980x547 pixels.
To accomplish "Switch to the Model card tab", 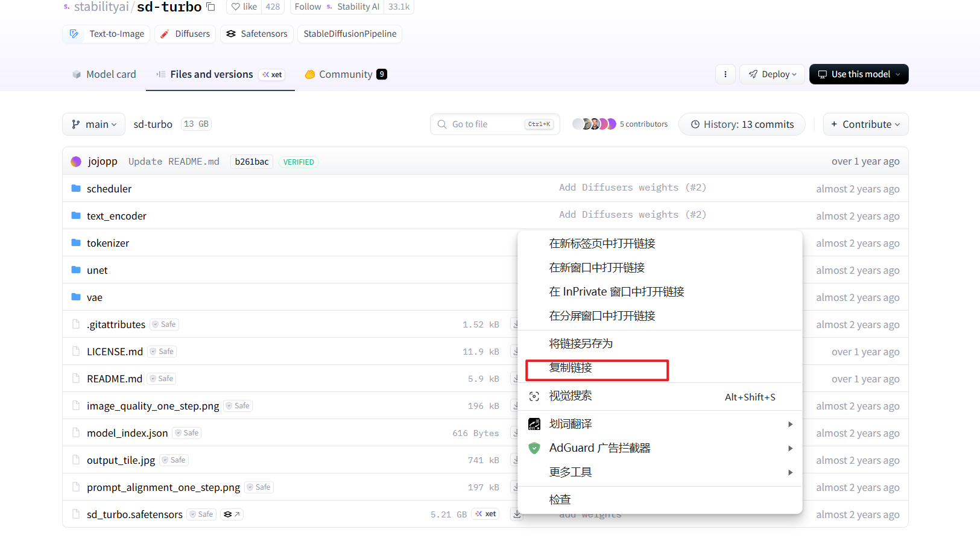I will (104, 74).
